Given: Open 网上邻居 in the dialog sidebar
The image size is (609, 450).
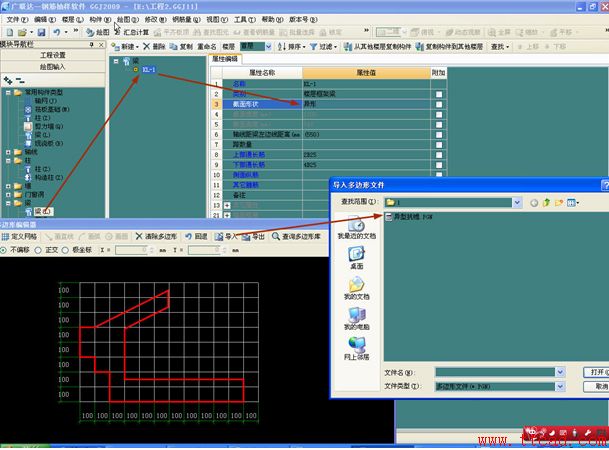Looking at the screenshot, I should click(x=357, y=349).
